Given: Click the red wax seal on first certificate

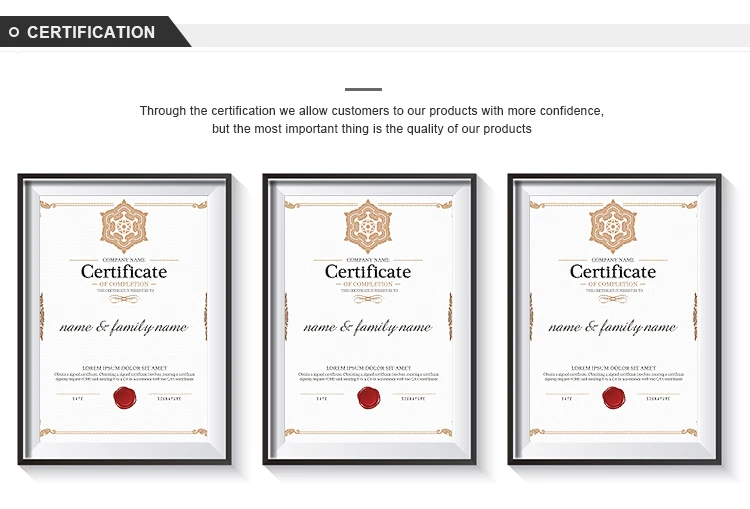Looking at the screenshot, I should click(125, 398).
